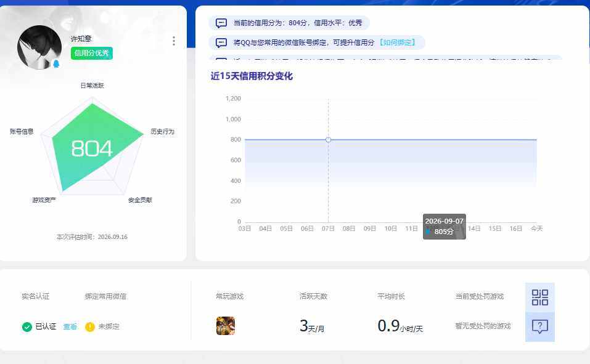Click the 历史行为 radar label
The height and width of the screenshot is (364, 590).
pyautogui.click(x=163, y=132)
